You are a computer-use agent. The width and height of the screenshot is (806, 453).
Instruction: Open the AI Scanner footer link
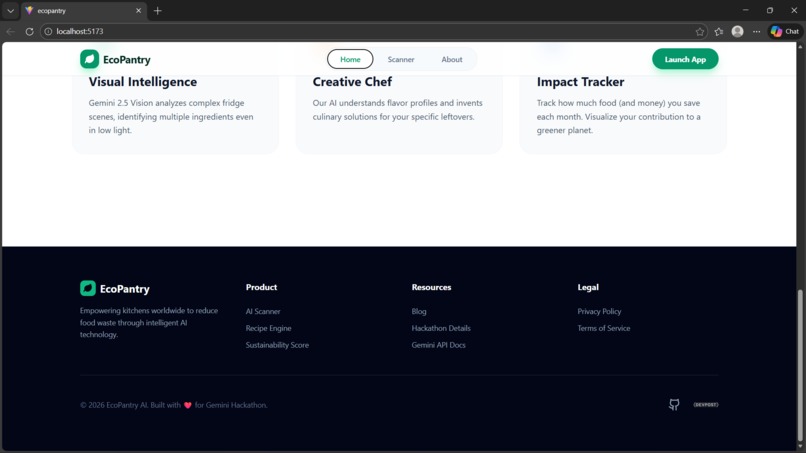[x=263, y=311]
